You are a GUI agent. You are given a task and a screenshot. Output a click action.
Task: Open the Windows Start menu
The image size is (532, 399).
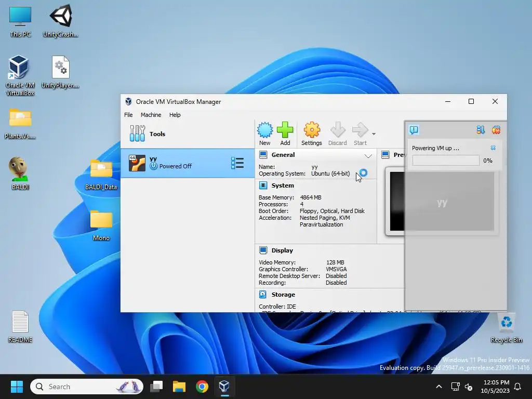17,387
